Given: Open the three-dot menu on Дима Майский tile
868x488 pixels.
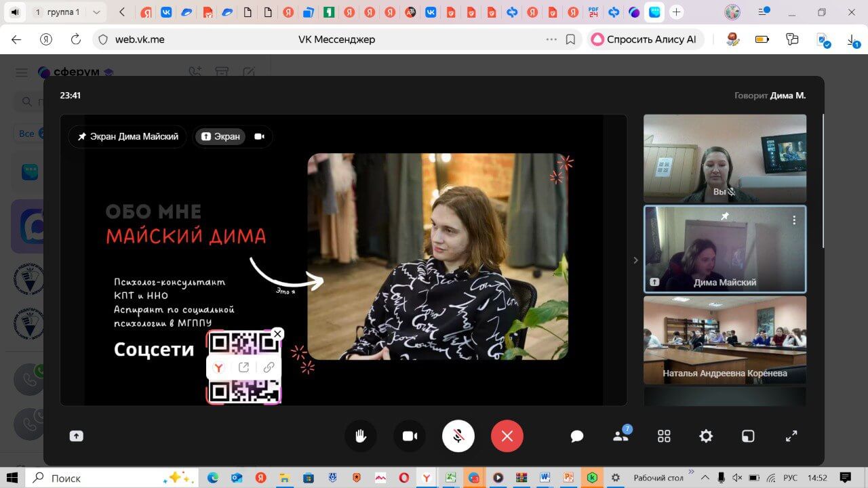Looking at the screenshot, I should (x=794, y=220).
